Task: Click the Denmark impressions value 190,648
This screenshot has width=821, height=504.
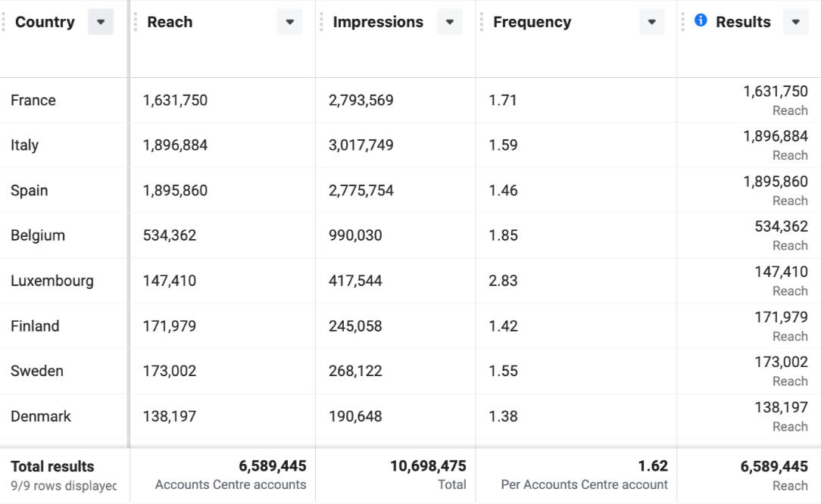Action: point(355,416)
